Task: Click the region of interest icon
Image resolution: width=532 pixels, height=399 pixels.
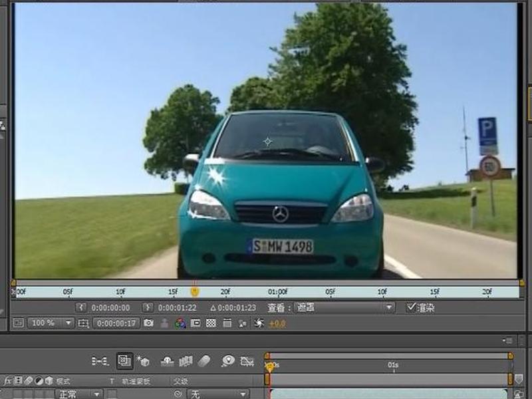Action: tap(83, 323)
